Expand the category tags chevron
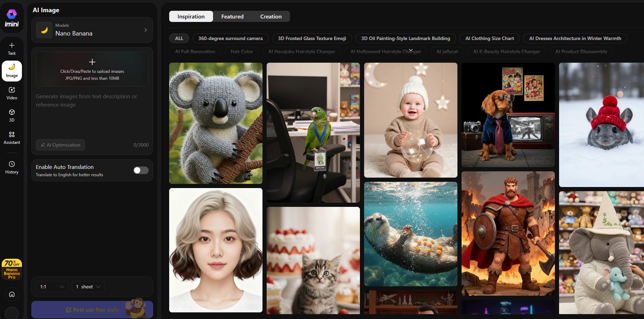 [411, 50]
